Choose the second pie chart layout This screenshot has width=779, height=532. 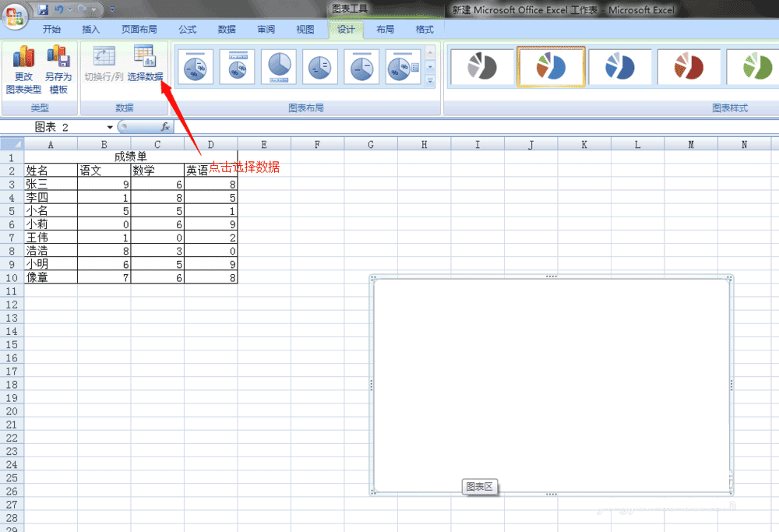[238, 66]
